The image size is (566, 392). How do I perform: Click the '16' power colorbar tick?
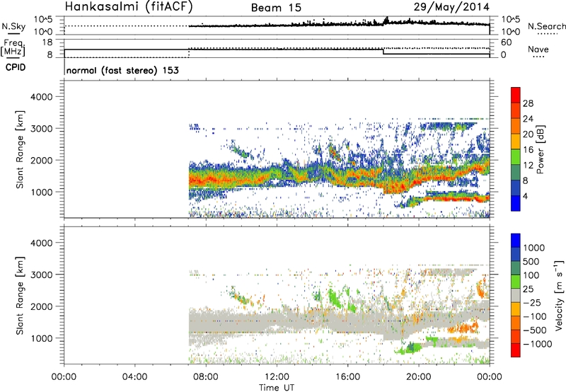528,150
